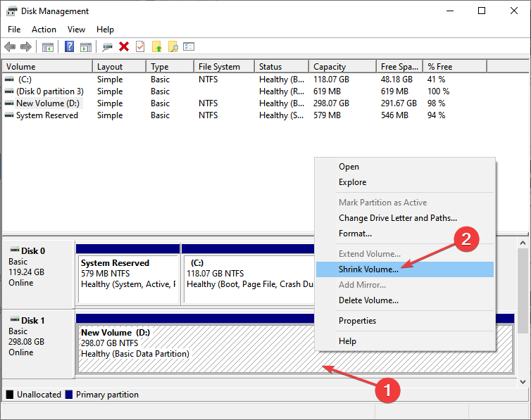Sort by the Free Spa... column header

[x=400, y=67]
